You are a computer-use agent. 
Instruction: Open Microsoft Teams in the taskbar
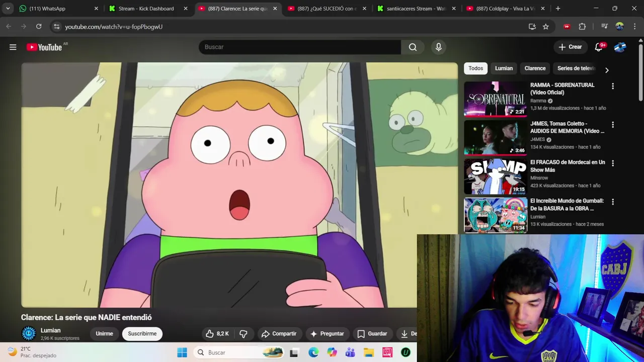coord(350,352)
